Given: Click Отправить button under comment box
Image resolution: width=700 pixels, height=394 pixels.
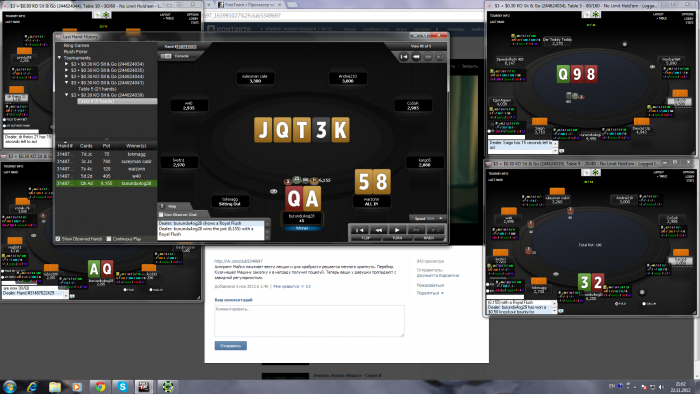Looking at the screenshot, I should 230,346.
